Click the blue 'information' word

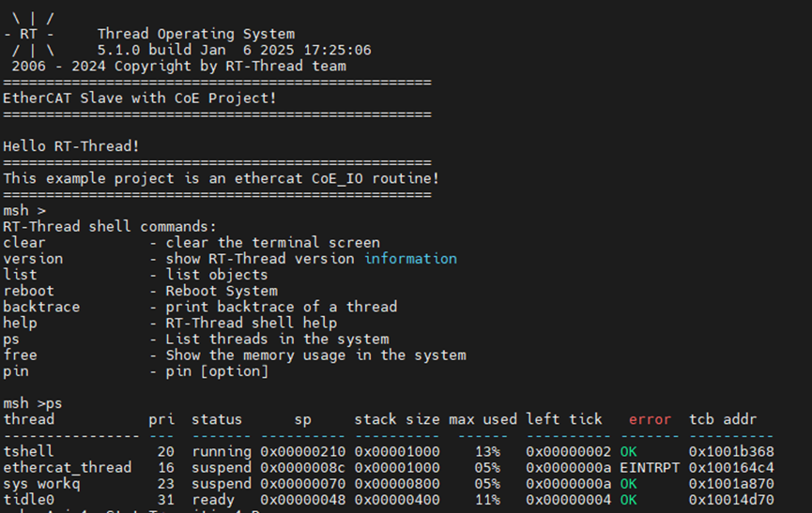click(x=410, y=258)
